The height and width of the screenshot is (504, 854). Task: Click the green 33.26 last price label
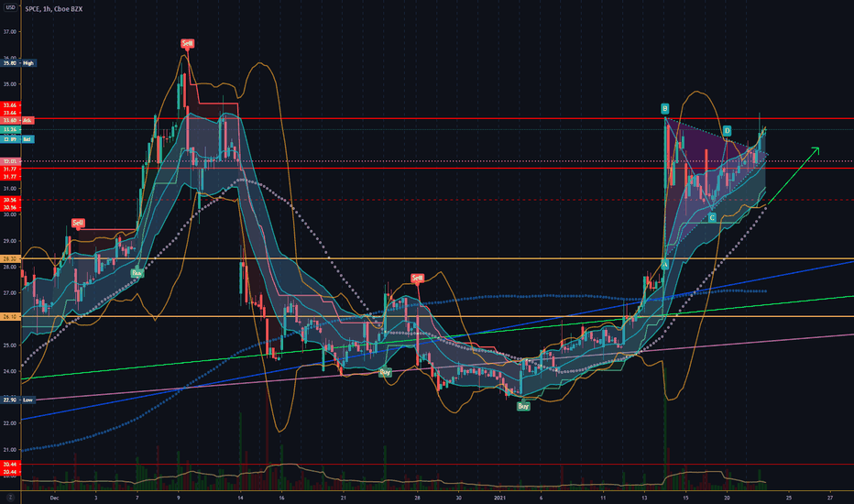pos(11,130)
